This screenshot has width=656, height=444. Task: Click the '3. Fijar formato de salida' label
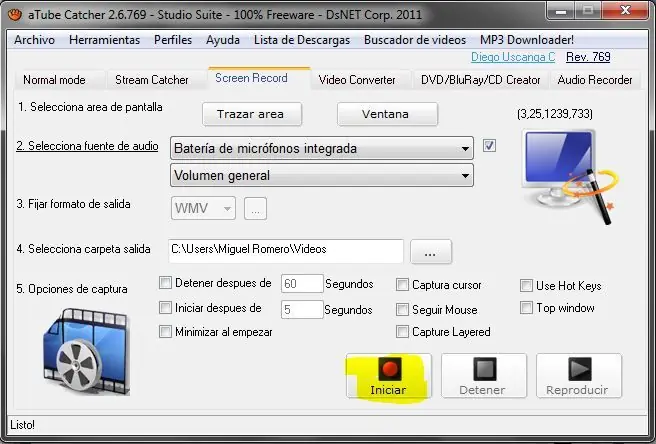73,204
